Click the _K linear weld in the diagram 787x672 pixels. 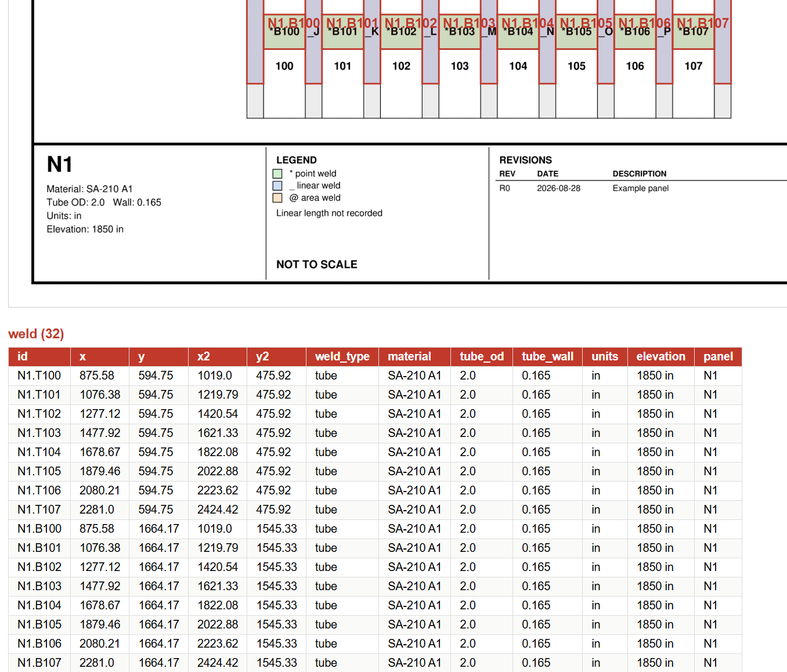click(x=372, y=42)
